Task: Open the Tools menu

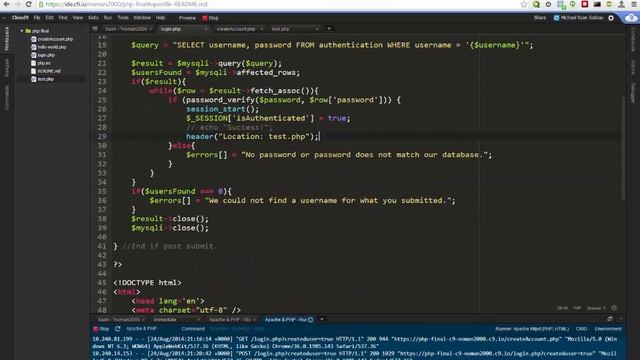Action: pos(123,18)
